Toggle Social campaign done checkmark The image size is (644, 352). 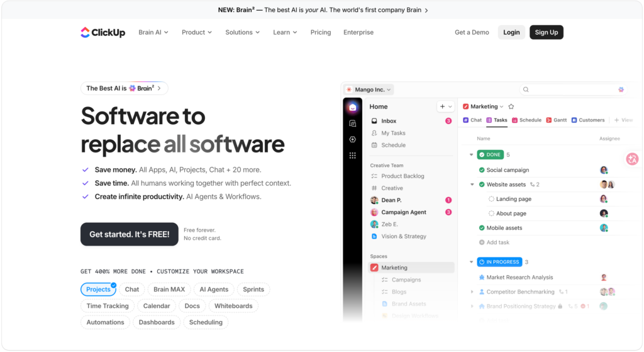[481, 170]
